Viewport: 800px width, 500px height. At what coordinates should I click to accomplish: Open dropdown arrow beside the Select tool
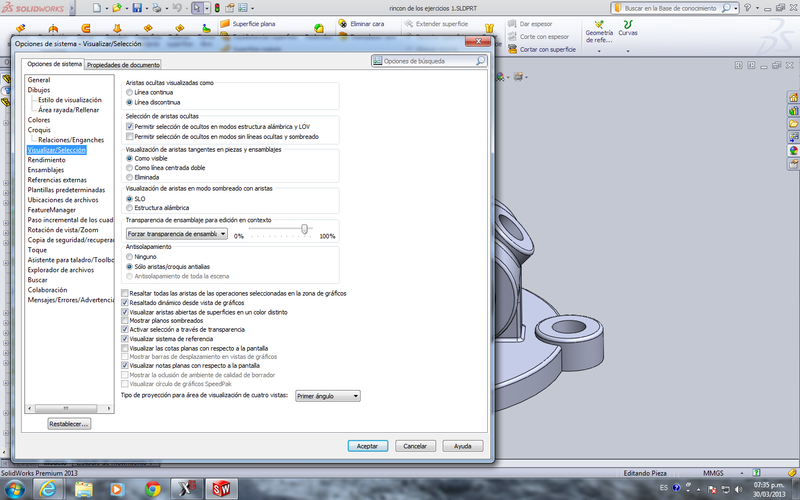coord(207,8)
